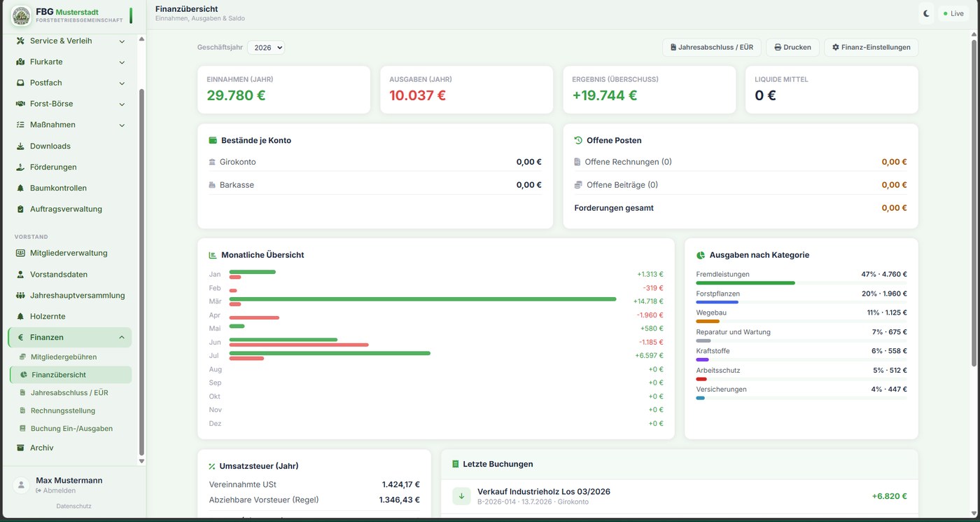Open Finanz-Einstellungen settings button

tap(871, 48)
